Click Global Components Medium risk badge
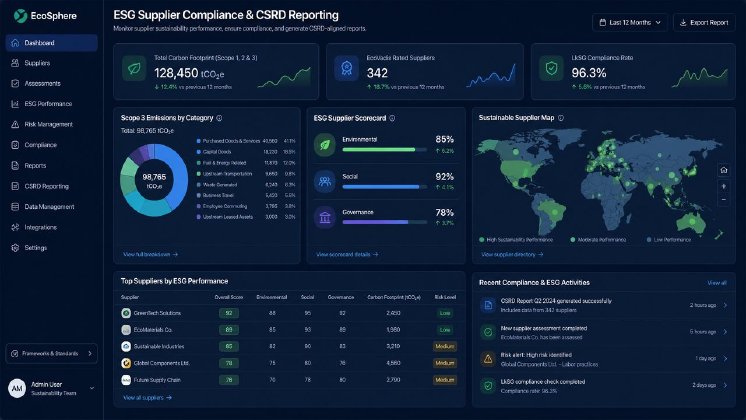Screen dimensions: 746x420 (445, 363)
